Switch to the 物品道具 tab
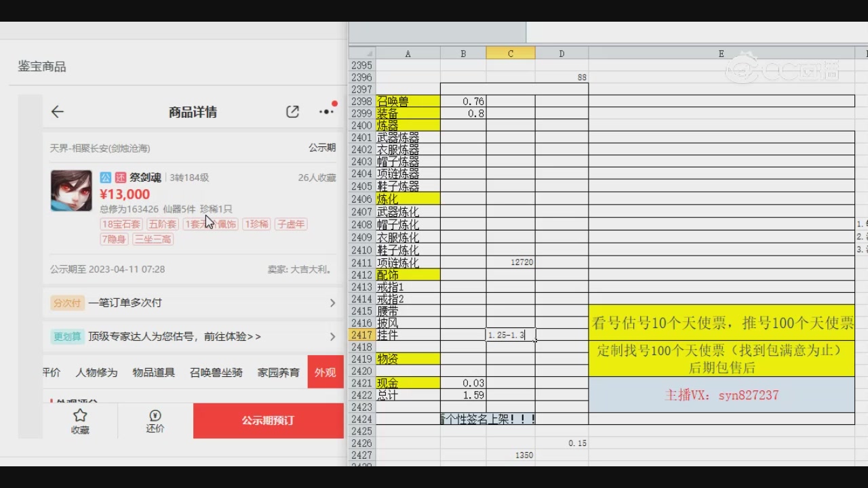This screenshot has width=868, height=488. click(153, 372)
